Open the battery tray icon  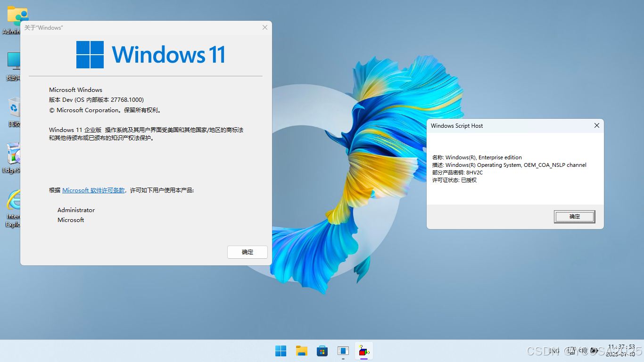[x=594, y=351]
